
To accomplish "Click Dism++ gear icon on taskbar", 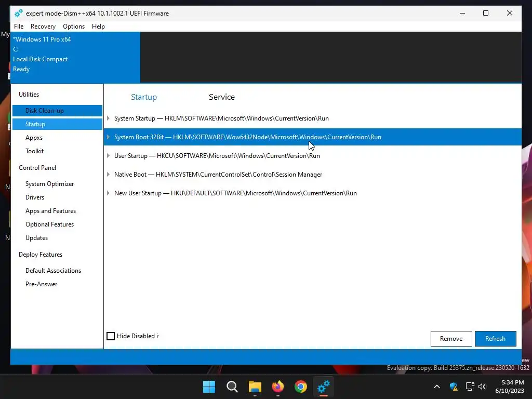I will tap(324, 387).
